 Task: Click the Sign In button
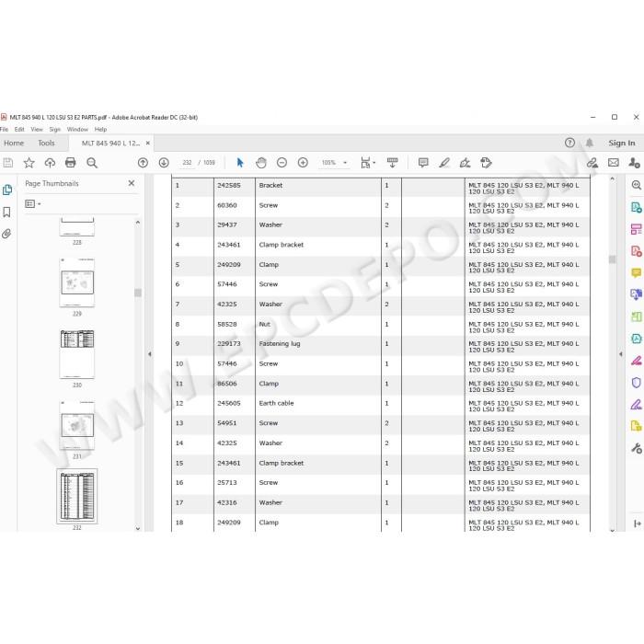click(622, 143)
